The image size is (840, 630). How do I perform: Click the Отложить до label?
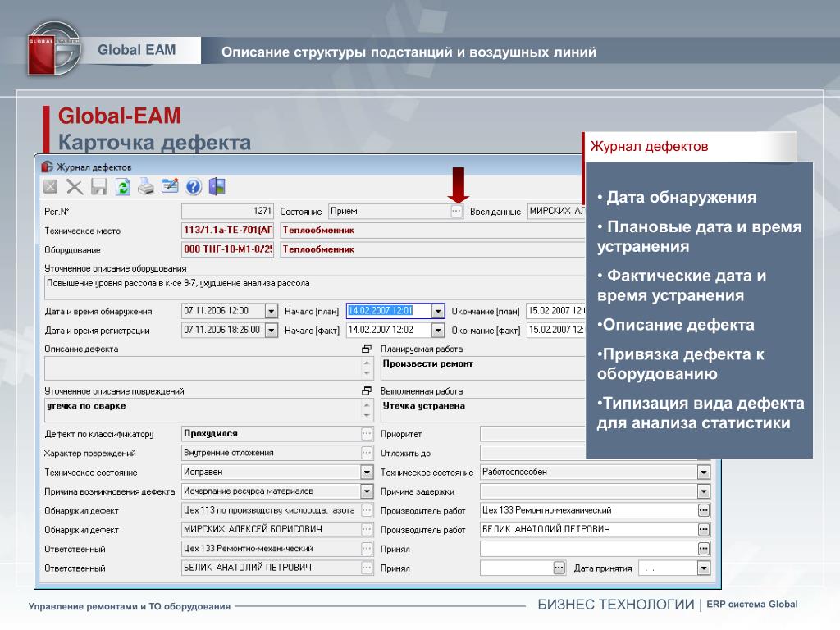pos(405,453)
